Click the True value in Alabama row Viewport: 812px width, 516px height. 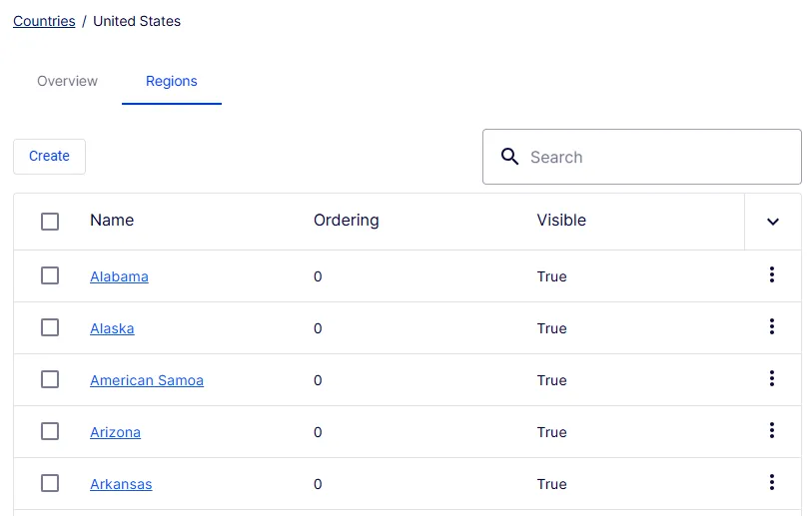click(551, 276)
